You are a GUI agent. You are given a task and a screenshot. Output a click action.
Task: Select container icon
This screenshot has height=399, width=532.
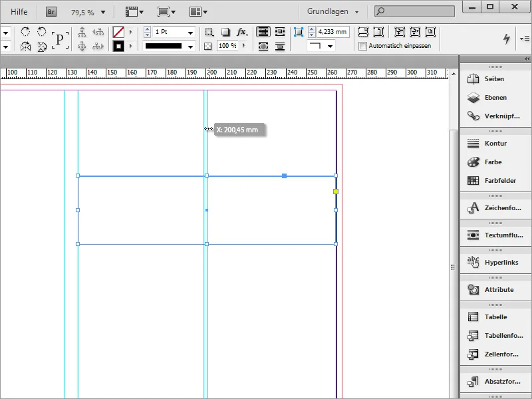(x=82, y=32)
